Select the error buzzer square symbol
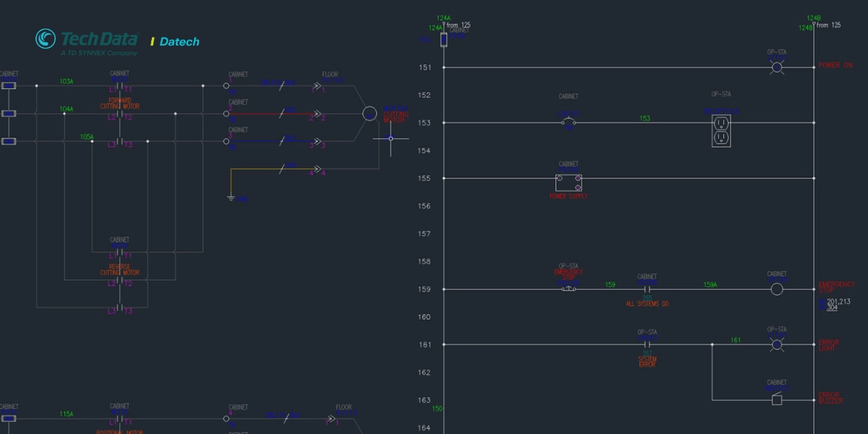Image resolution: width=868 pixels, height=434 pixels. [777, 399]
